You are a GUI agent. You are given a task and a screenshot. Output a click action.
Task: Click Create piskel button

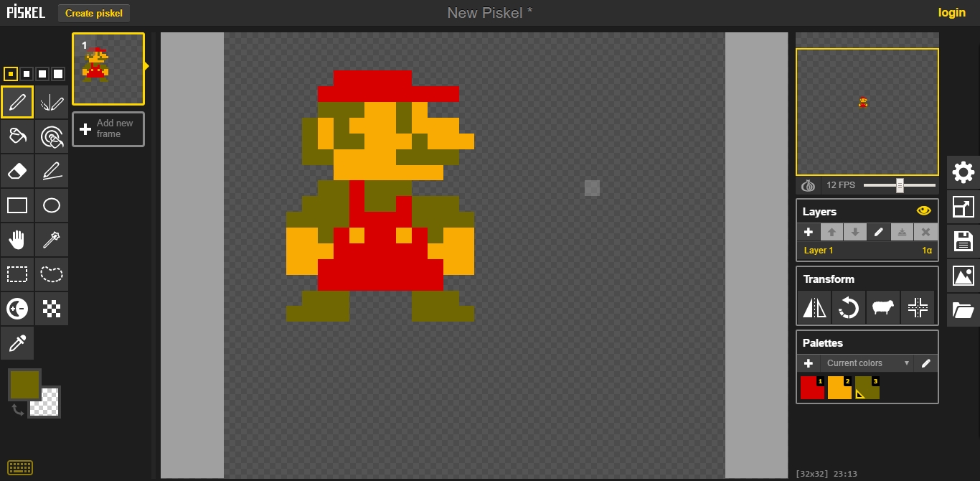[x=94, y=13]
